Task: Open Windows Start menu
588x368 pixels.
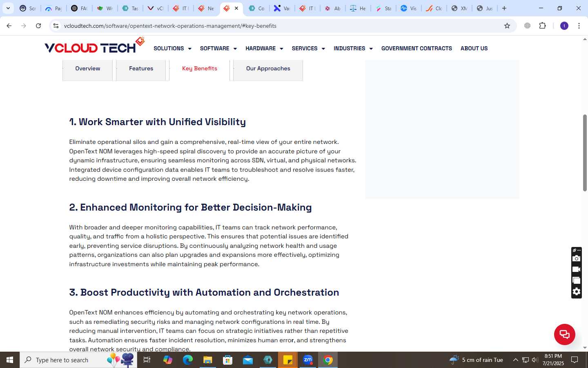Action: pyautogui.click(x=10, y=360)
